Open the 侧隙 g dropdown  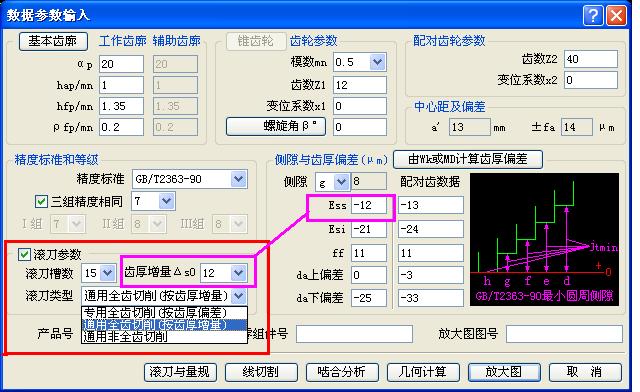coord(341,182)
